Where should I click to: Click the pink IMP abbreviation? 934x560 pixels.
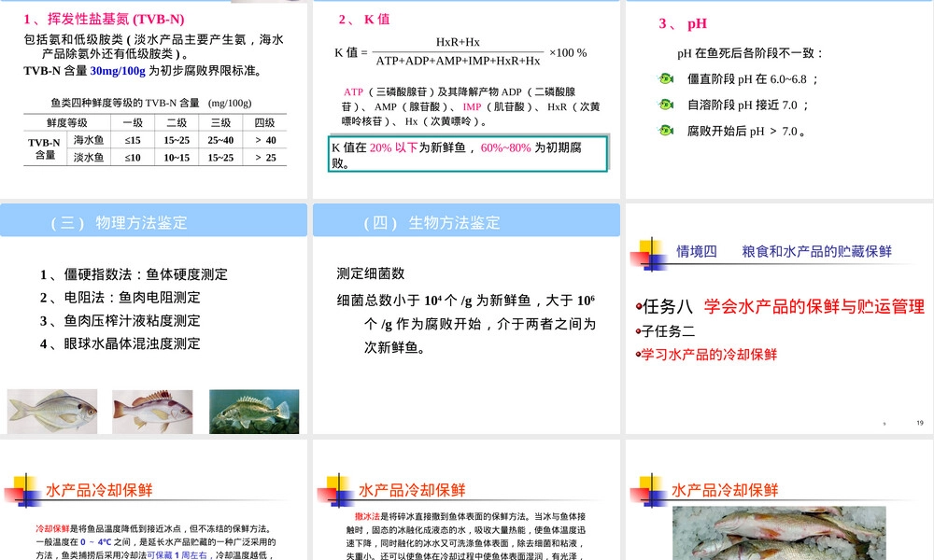click(472, 107)
